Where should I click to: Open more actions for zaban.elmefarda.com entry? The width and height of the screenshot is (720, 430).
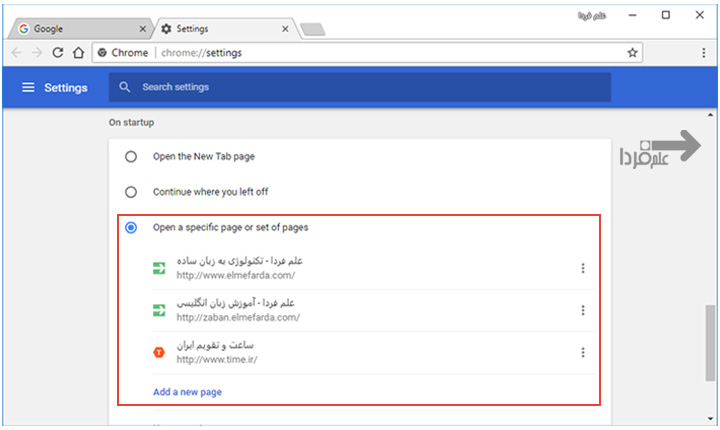(582, 310)
